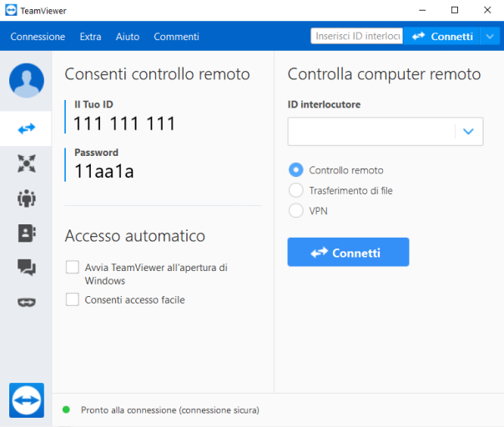Enable Avvia TeamViewer all'apertura di Windows
This screenshot has width=504, height=427.
(73, 268)
